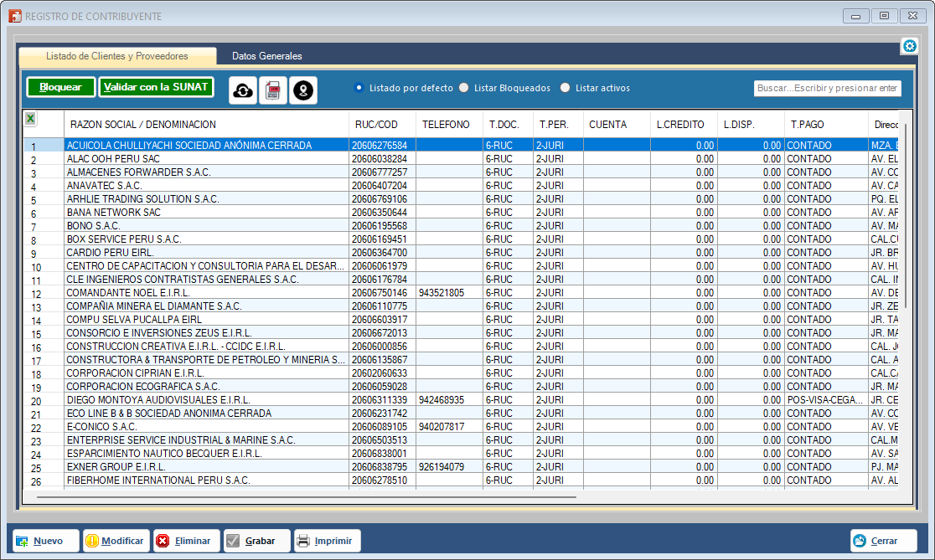Click the green Bloquear button

point(60,87)
